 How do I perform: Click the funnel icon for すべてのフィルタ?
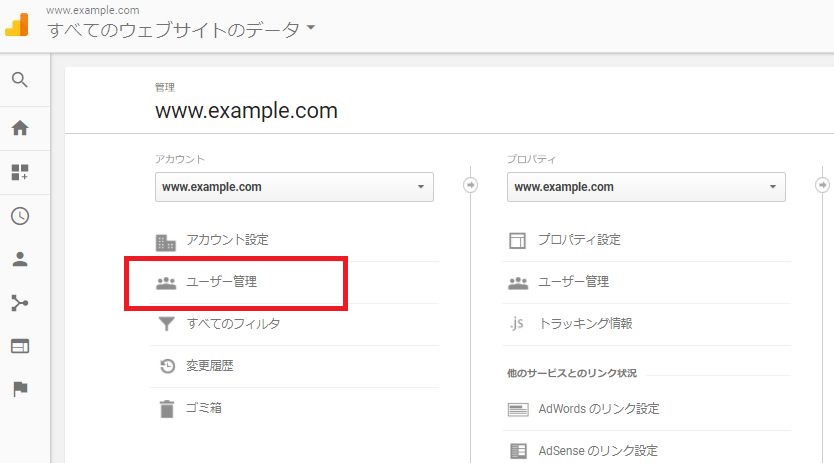[166, 324]
